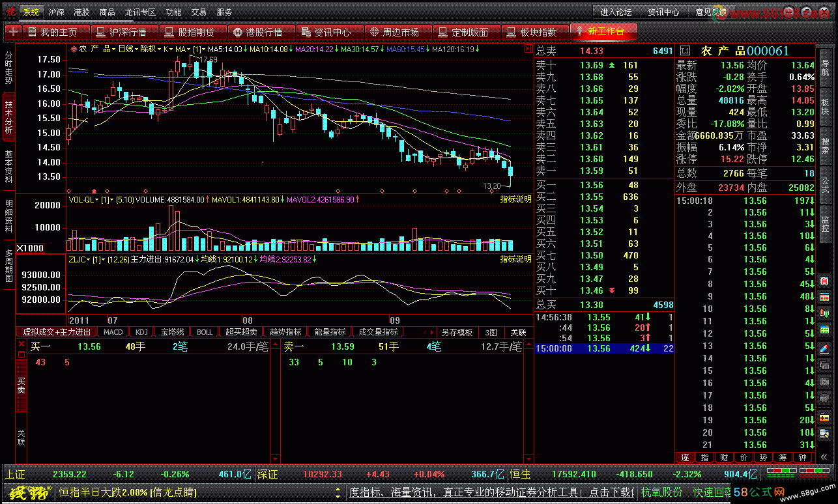Click the plus icon before 我的主页
This screenshot has width=838, height=504.
12,32
